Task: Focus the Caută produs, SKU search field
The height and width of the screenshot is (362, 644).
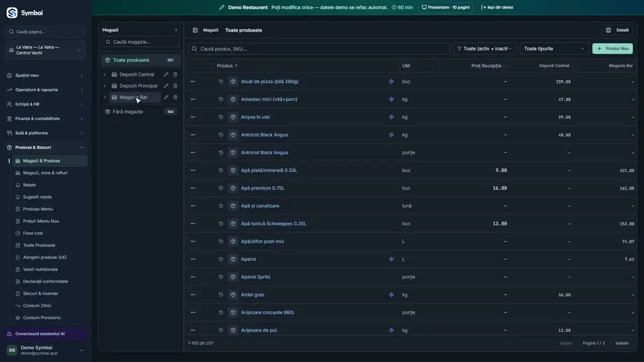Action: (x=319, y=49)
